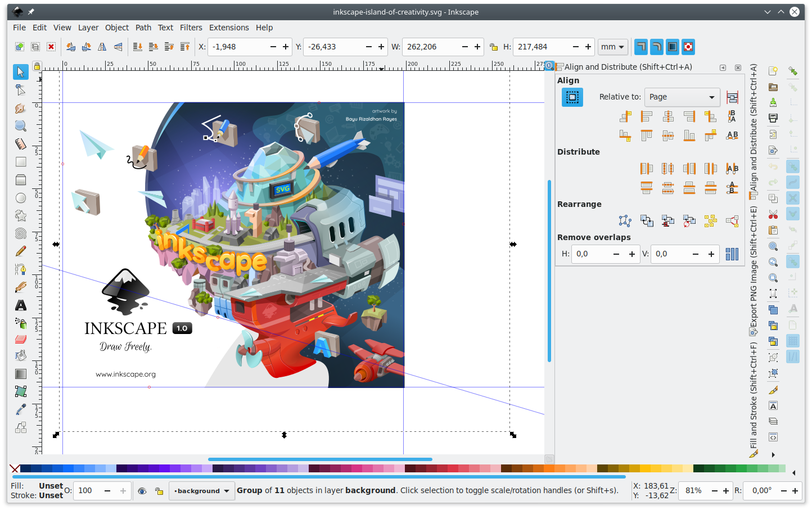Select the Calligraphy tool

(x=20, y=287)
